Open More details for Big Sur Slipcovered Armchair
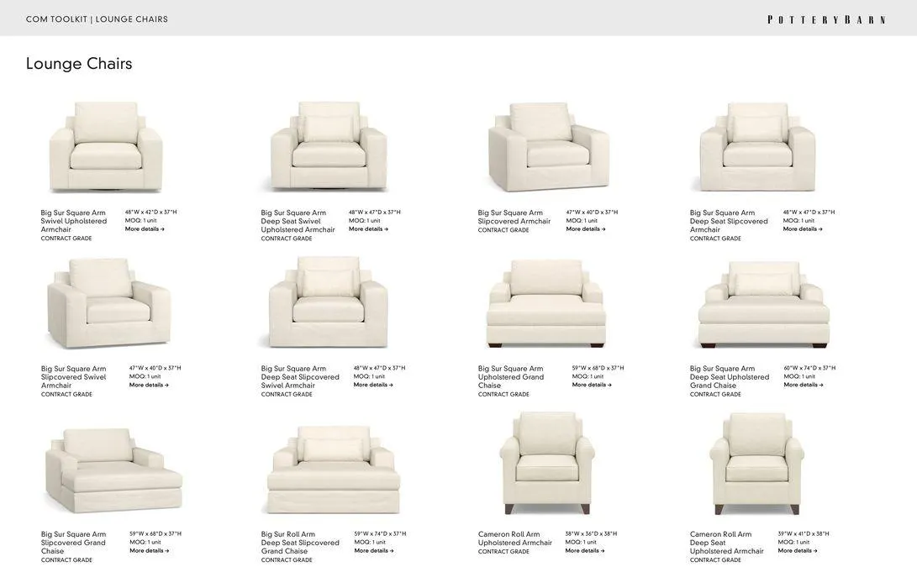The height and width of the screenshot is (588, 917). (x=585, y=229)
